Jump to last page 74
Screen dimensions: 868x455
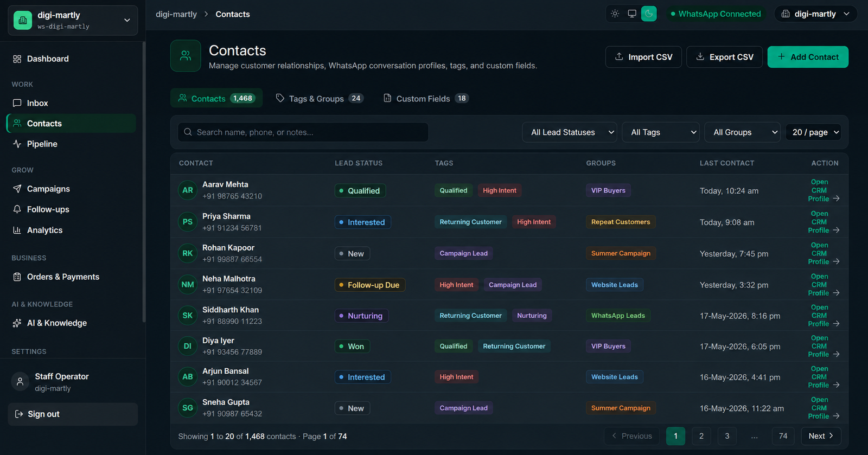(783, 436)
